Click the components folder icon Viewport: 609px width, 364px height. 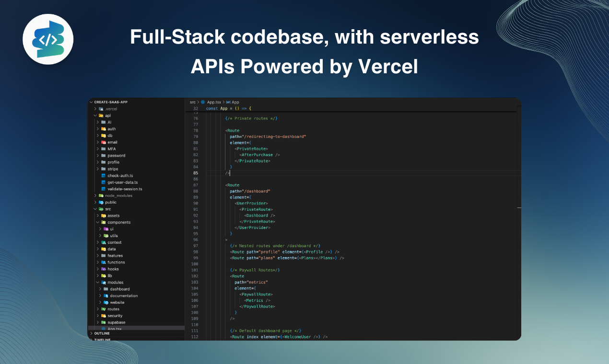coord(104,222)
